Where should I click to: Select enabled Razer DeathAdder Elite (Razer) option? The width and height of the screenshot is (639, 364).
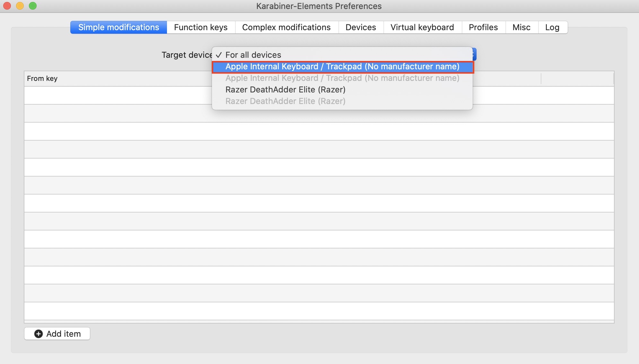285,90
